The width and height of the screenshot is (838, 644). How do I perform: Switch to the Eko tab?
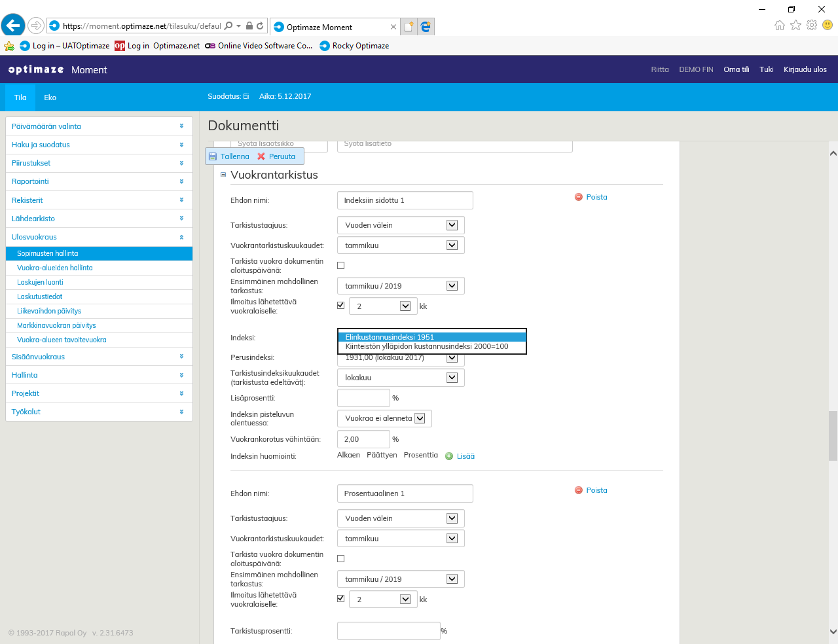click(x=50, y=98)
